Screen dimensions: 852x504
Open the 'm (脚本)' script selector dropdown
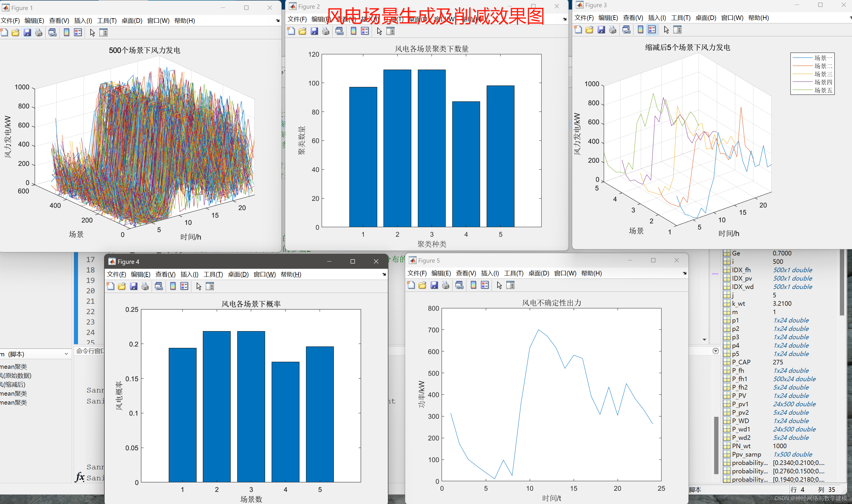tap(66, 354)
